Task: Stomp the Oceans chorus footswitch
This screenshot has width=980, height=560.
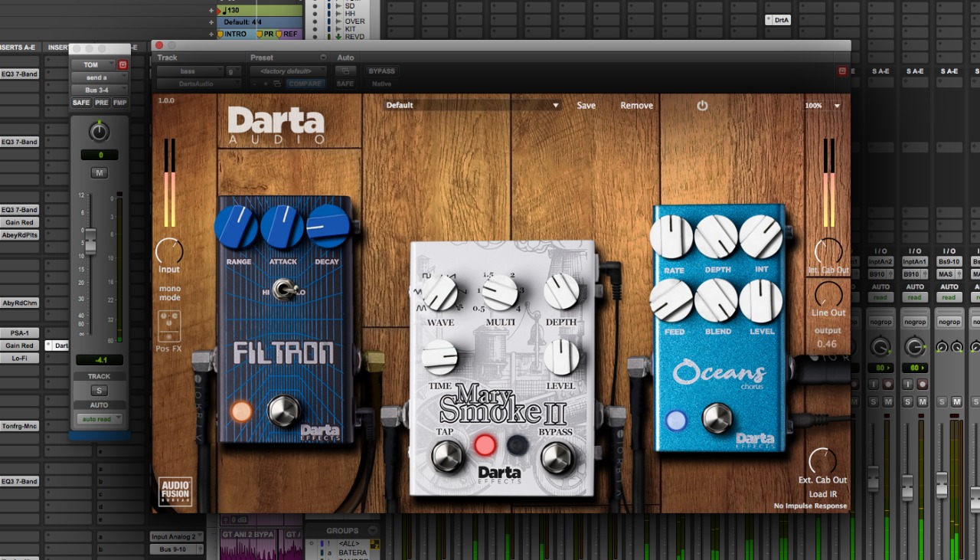Action: click(717, 418)
